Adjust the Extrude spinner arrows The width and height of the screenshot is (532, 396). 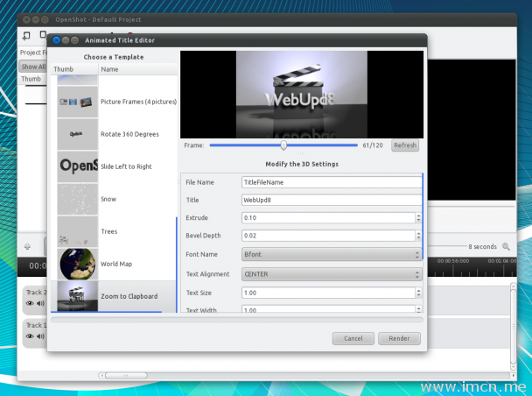click(x=418, y=217)
